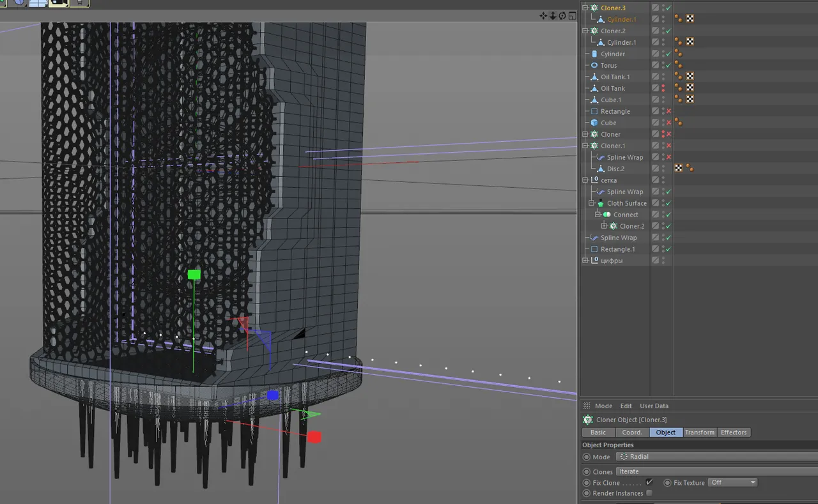The height and width of the screenshot is (504, 818).
Task: Open the Clones dropdown showing Iterate
Action: point(716,471)
